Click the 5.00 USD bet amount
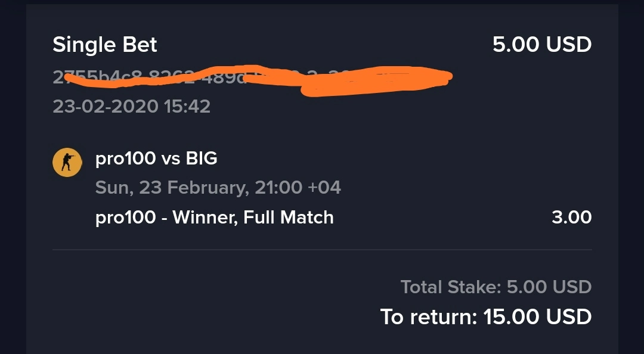 pos(541,44)
